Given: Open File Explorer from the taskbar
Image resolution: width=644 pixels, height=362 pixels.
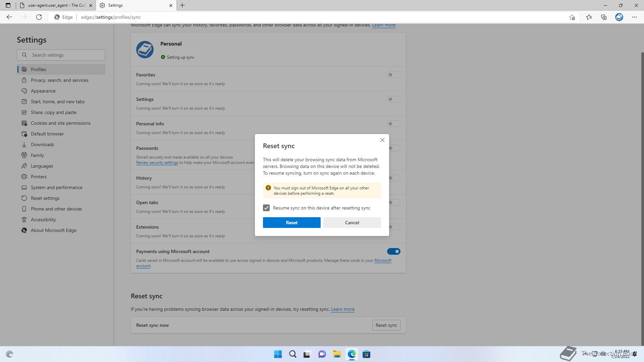Looking at the screenshot, I should pyautogui.click(x=337, y=354).
